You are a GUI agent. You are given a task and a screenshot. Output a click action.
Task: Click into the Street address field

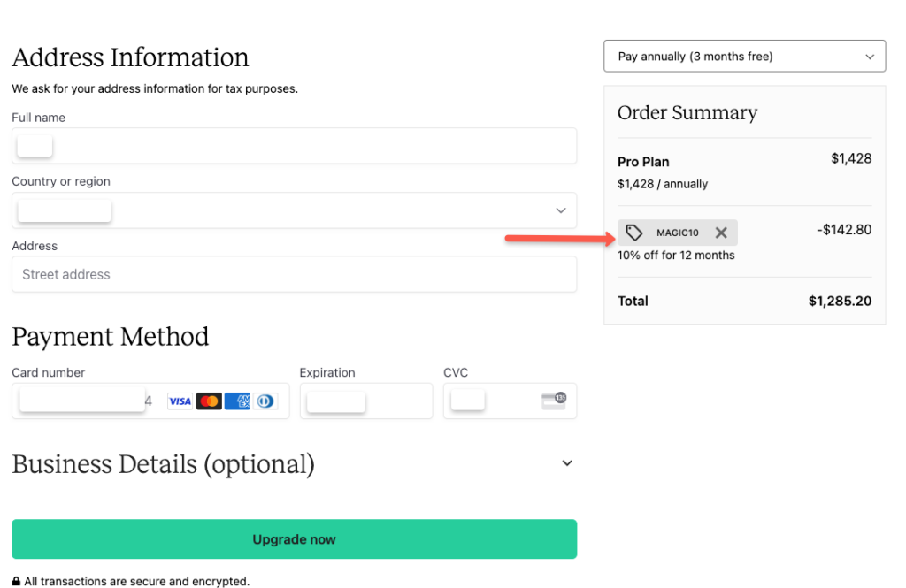[294, 274]
